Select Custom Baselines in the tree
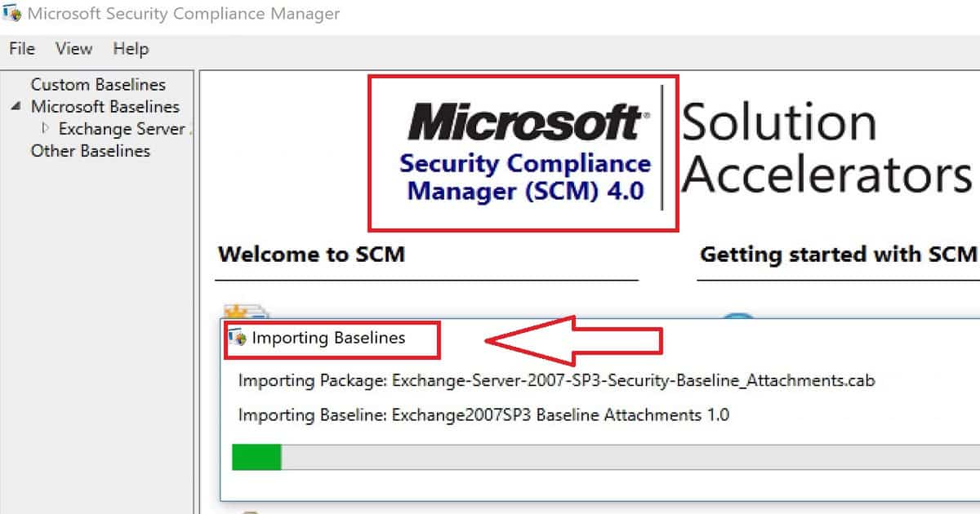This screenshot has height=514, width=980. pyautogui.click(x=98, y=85)
